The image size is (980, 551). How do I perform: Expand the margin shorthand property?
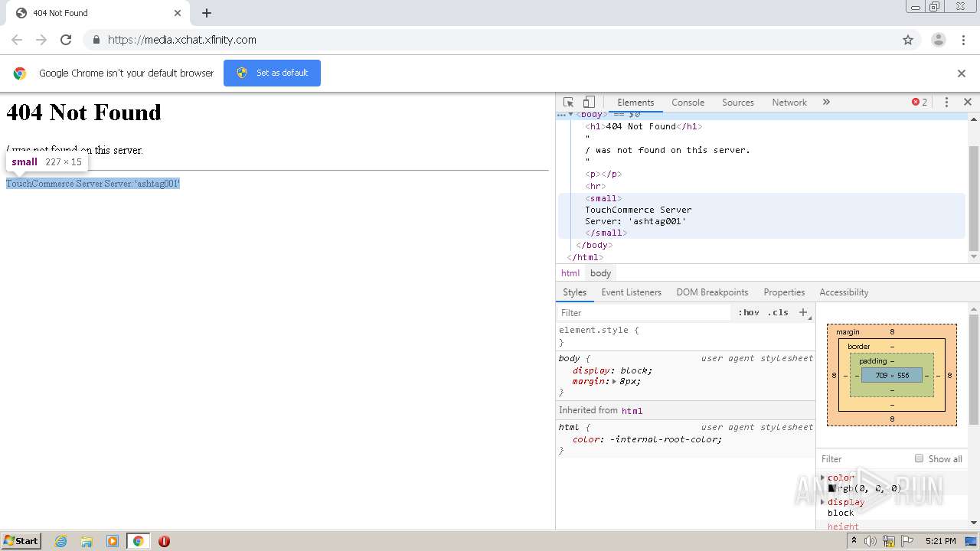coord(614,381)
